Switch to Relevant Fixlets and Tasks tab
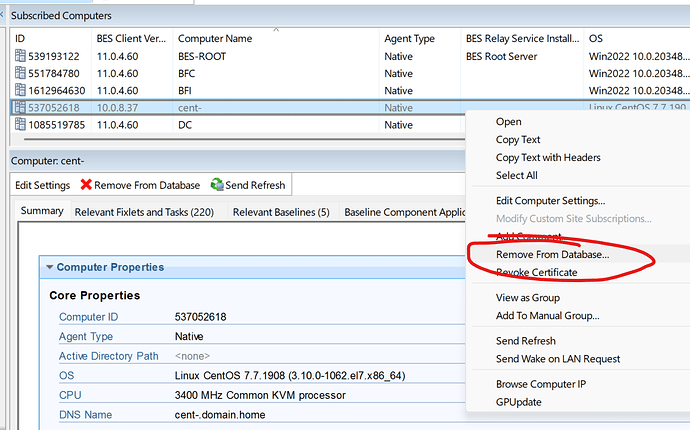The width and height of the screenshot is (690, 430). [x=144, y=212]
